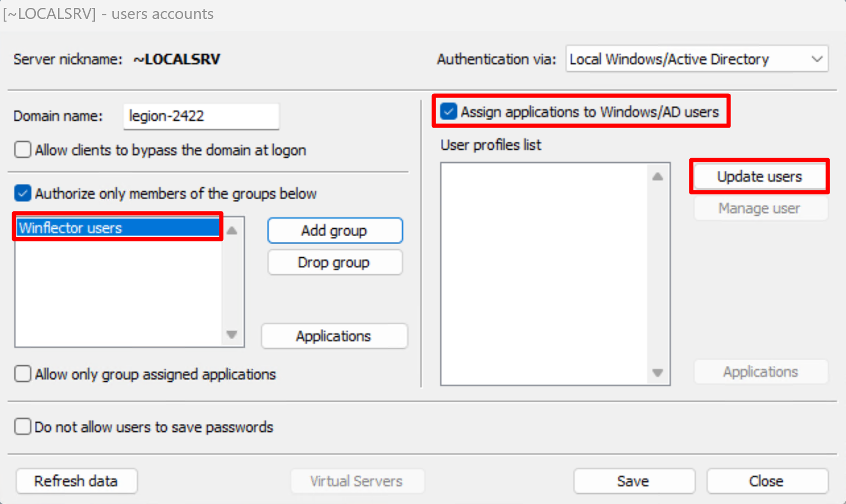The image size is (846, 504).
Task: Click the Domain name input field
Action: pyautogui.click(x=201, y=116)
